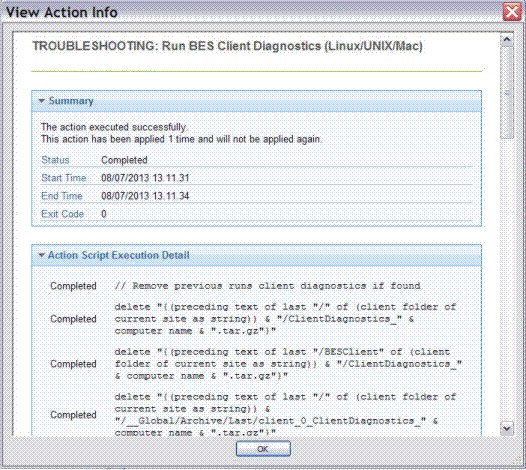Click 'applied 1 time' summary sentence
The image size is (526, 470).
tap(181, 139)
